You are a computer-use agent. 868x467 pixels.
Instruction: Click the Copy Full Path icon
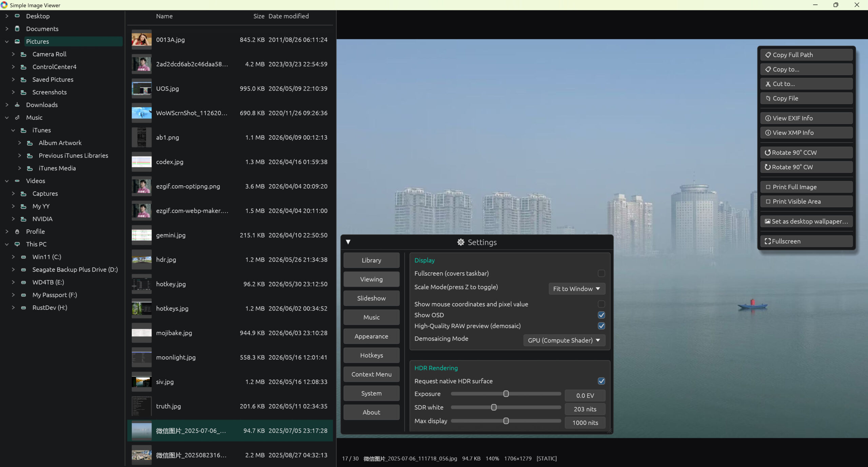pos(768,55)
